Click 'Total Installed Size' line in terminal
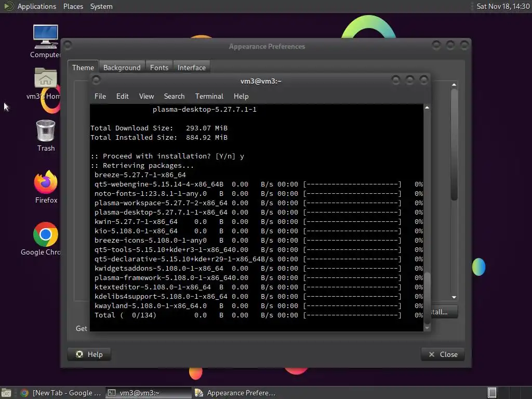This screenshot has width=532, height=399. (159, 137)
